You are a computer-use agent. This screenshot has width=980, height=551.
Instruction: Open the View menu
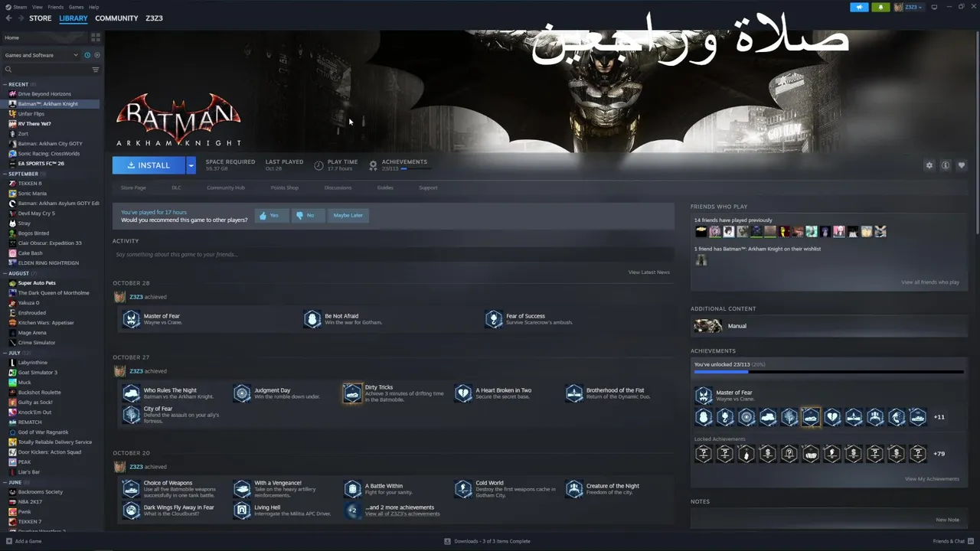[x=37, y=7]
